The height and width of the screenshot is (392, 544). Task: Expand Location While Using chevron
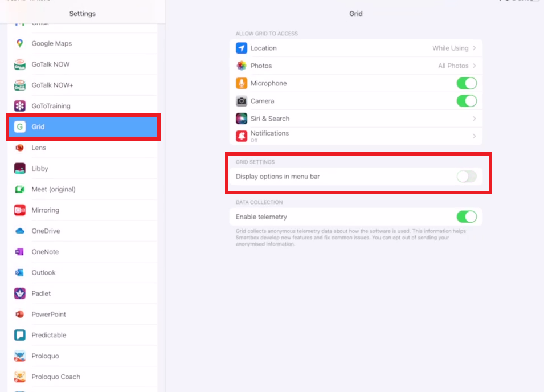point(475,48)
